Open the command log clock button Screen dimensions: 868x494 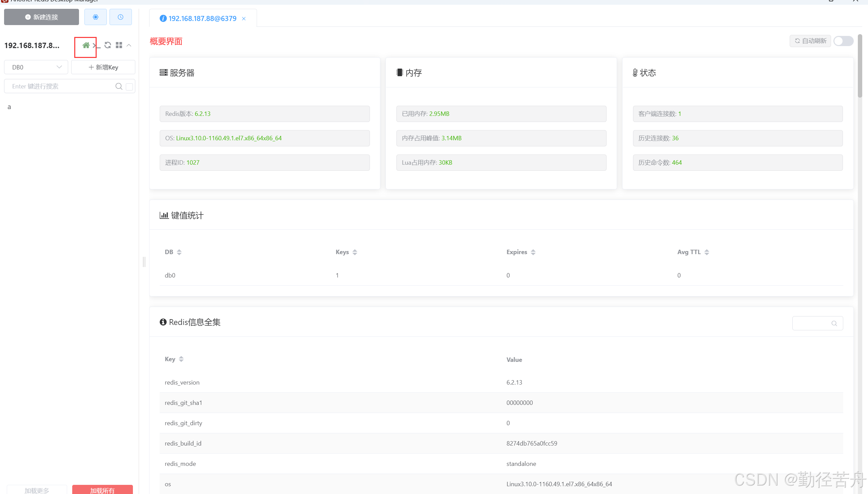[x=120, y=17]
